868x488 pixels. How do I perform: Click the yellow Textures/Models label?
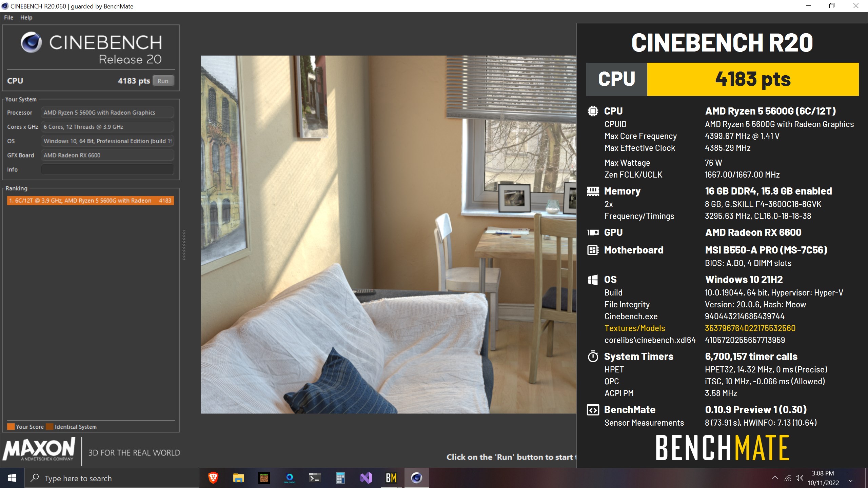(x=635, y=328)
